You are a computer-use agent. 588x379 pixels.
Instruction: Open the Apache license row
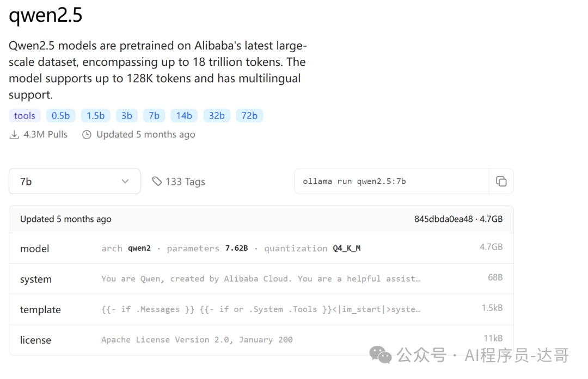click(261, 340)
